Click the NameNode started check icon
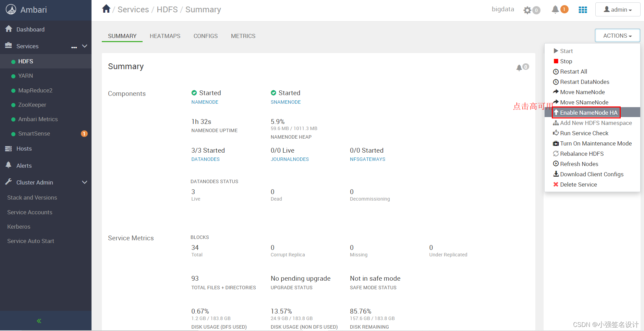Screen dimensions: 644x331 (194, 93)
